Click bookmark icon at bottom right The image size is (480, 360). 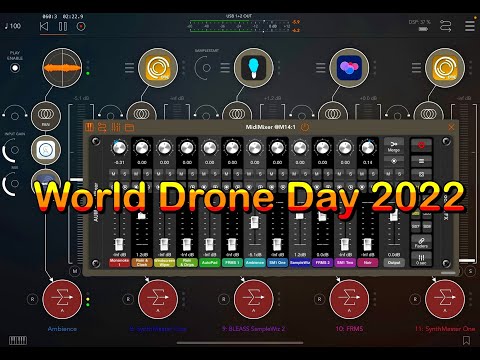point(466,340)
